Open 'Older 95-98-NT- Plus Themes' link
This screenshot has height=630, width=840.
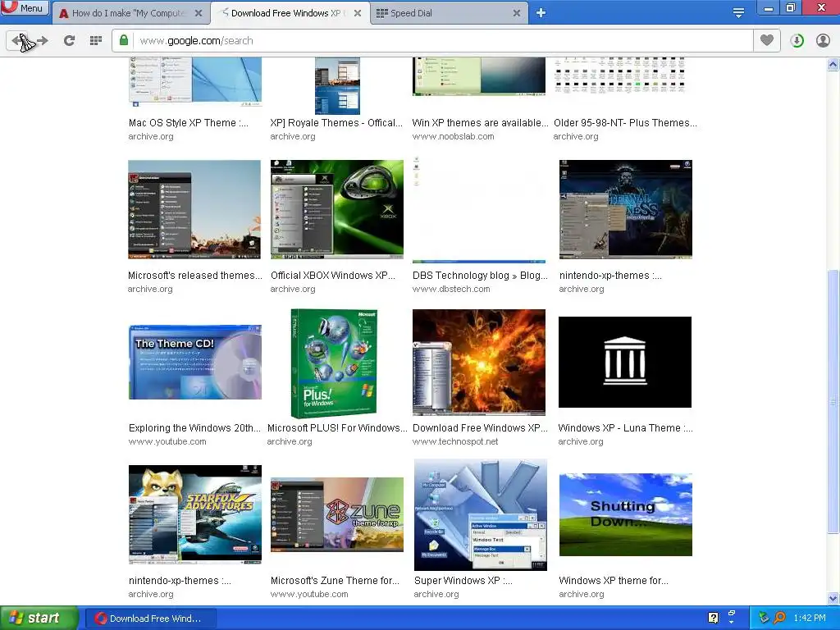coord(625,123)
